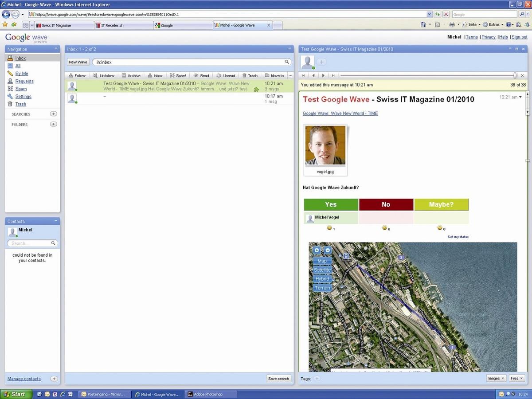Mark the wave as Spam from the toolbar
Image resolution: width=532 pixels, height=399 pixels.
178,76
